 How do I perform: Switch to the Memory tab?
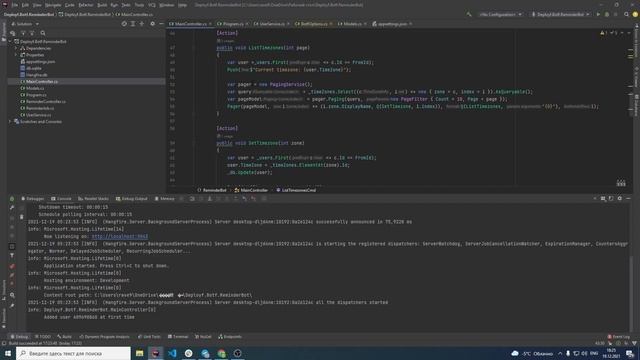tap(164, 199)
